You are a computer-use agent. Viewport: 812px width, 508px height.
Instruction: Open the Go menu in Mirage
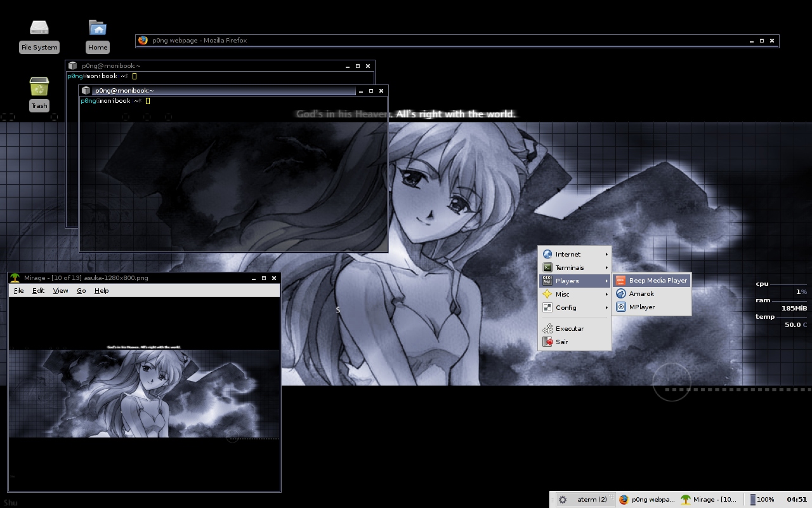coord(81,290)
